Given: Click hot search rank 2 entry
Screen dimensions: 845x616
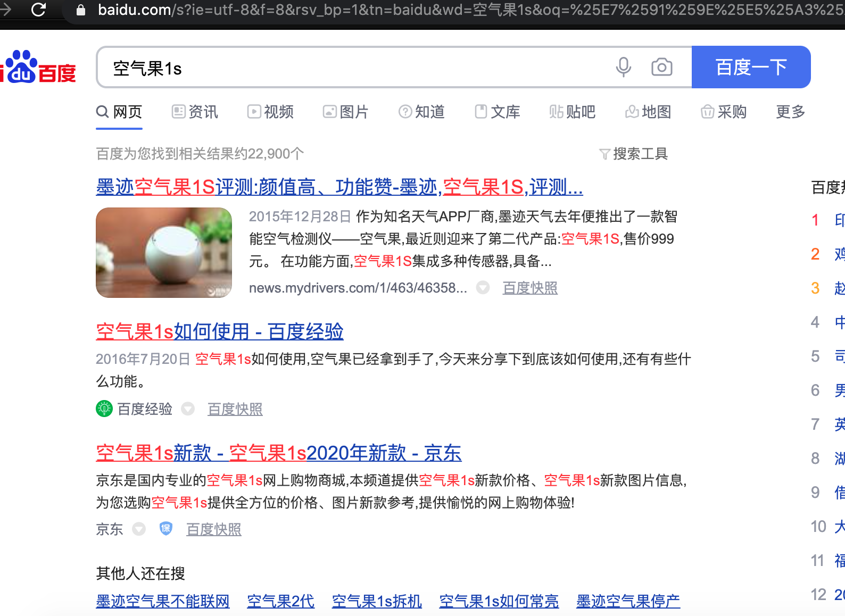Looking at the screenshot, I should [840, 254].
